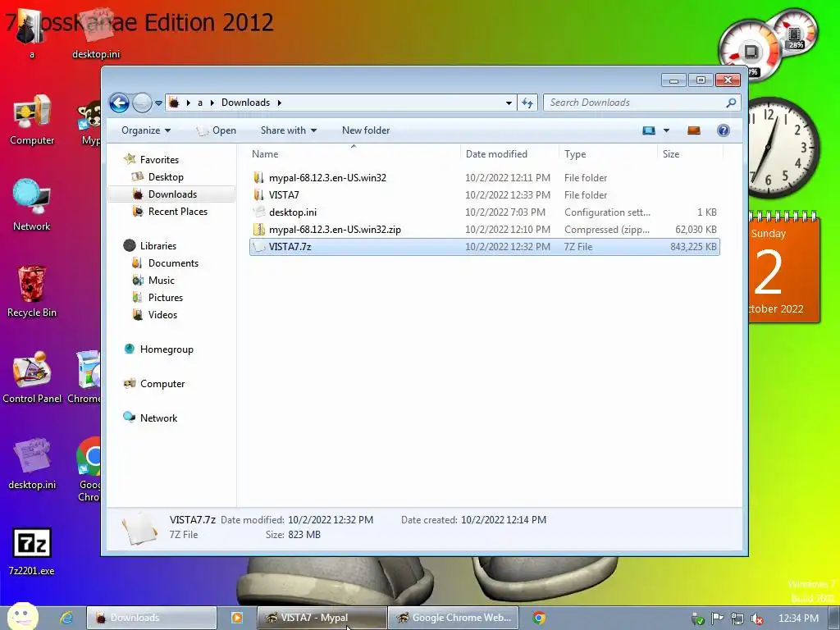The image size is (840, 630).
Task: Go back with the blue Back arrow
Action: coord(119,103)
